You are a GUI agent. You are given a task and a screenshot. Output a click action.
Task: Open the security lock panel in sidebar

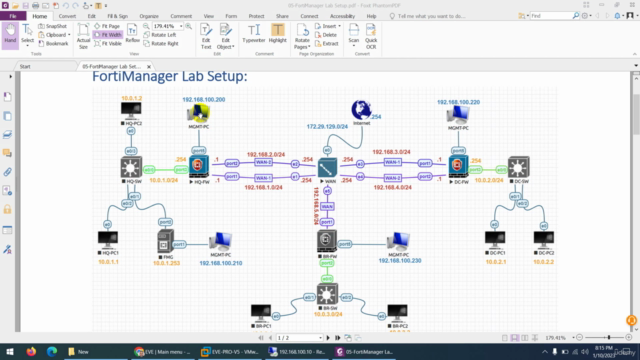point(7,209)
